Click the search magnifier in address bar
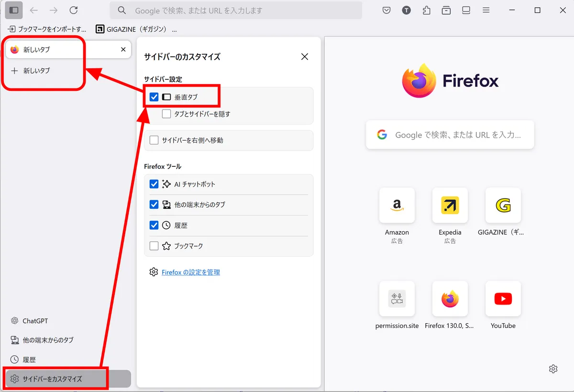The width and height of the screenshot is (574, 392). [122, 10]
